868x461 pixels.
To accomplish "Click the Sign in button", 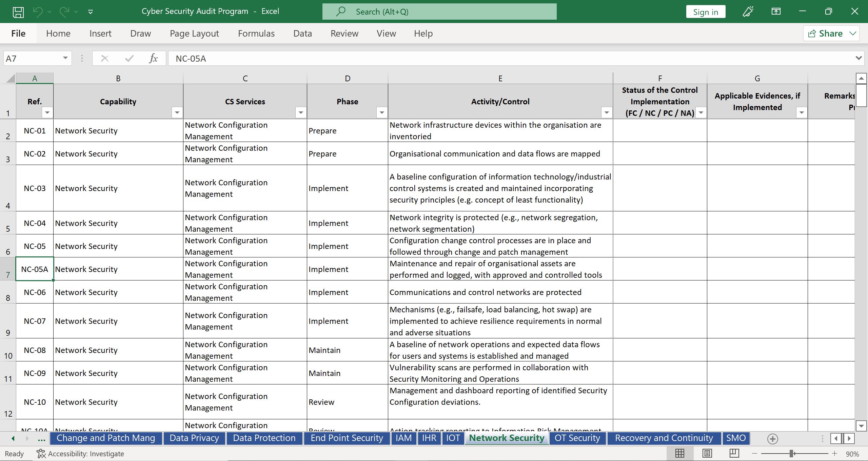I will [x=705, y=12].
